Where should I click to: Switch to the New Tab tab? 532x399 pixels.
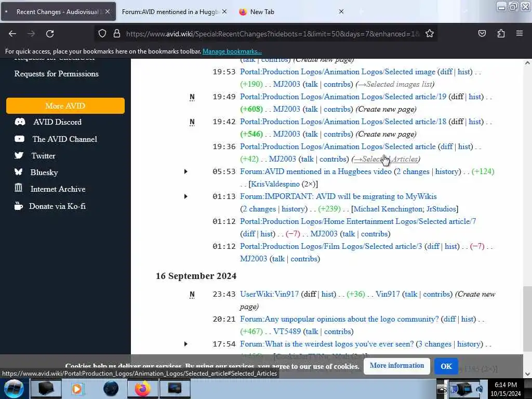pyautogui.click(x=292, y=11)
